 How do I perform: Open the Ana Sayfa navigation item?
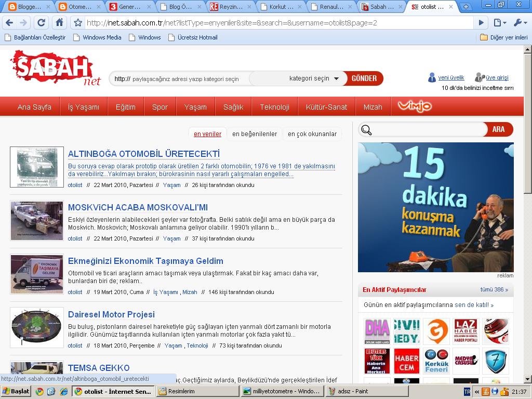point(34,107)
